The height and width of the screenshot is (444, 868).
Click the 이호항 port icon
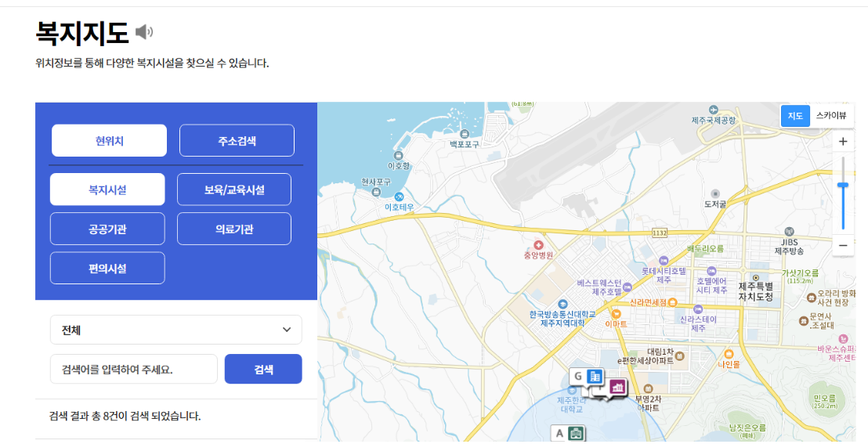point(398,156)
